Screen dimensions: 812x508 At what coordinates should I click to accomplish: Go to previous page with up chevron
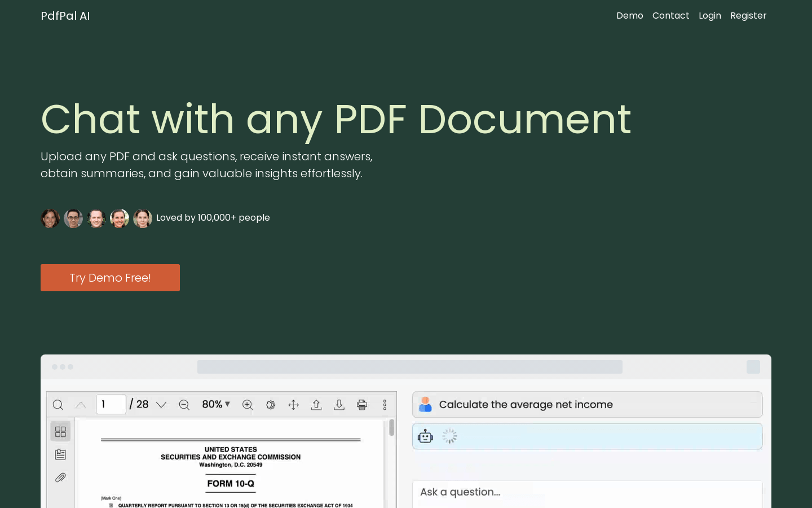[x=80, y=404]
